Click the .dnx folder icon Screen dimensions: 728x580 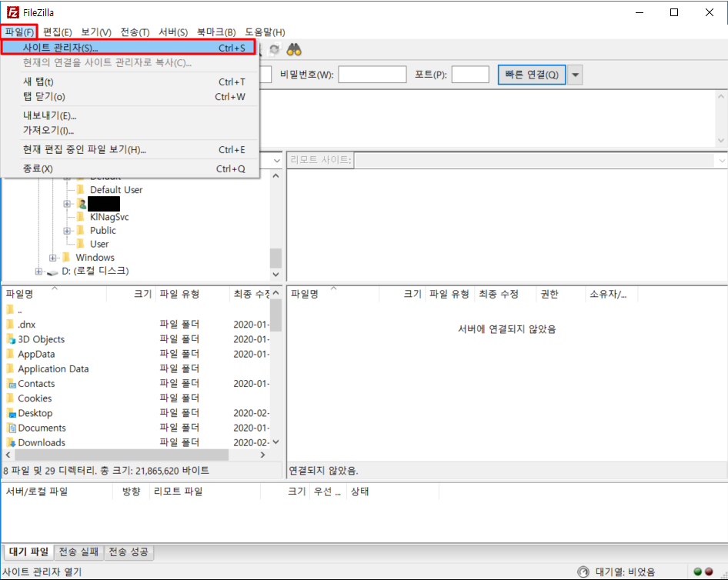tap(11, 325)
